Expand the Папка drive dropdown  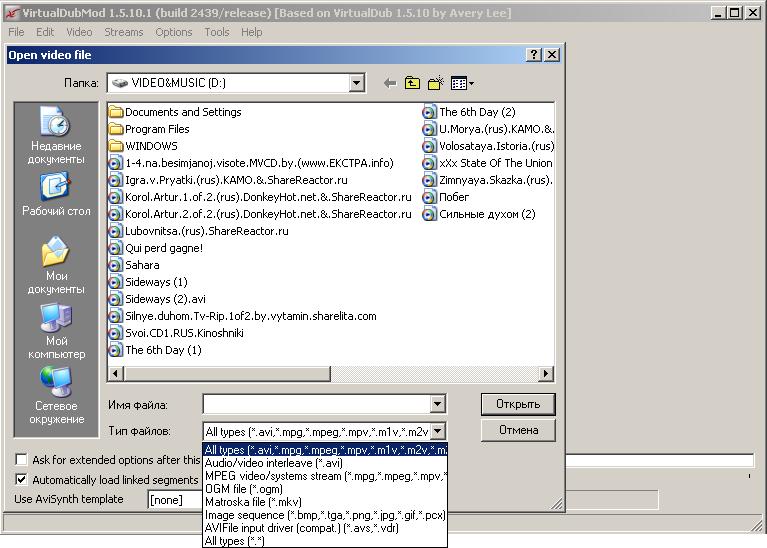(x=357, y=83)
